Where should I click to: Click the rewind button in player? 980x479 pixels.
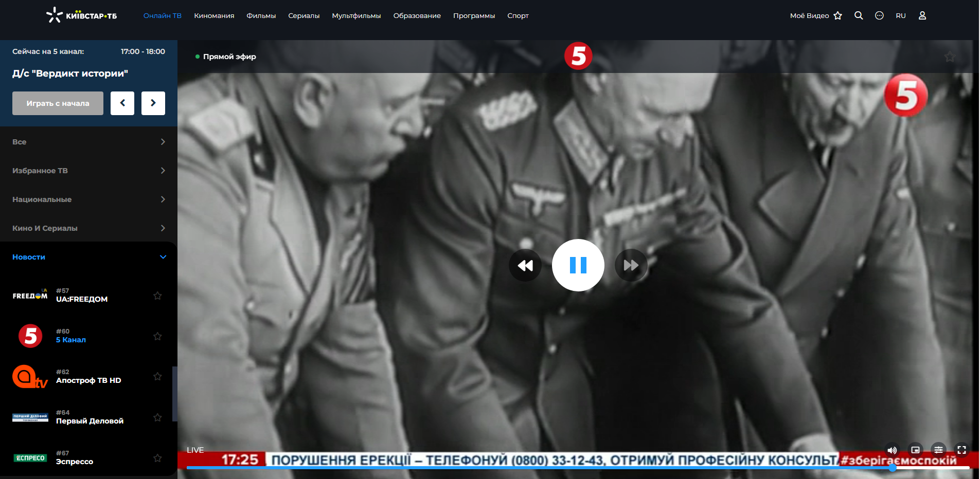point(525,265)
